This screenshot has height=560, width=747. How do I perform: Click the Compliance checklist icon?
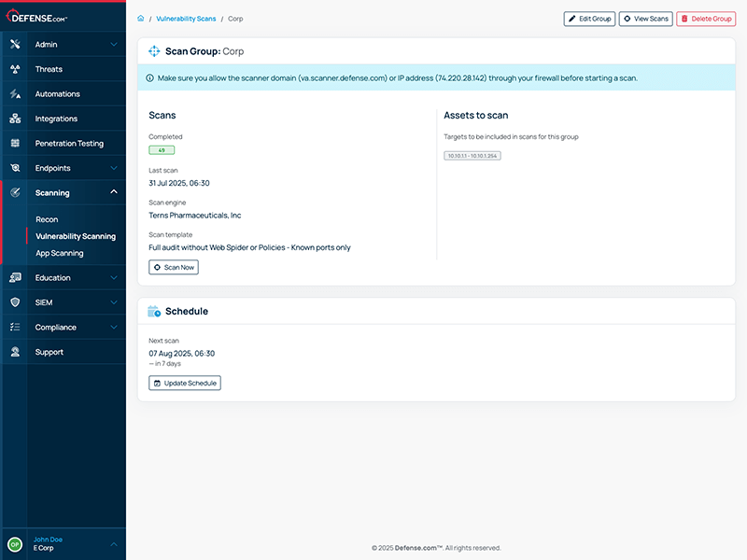(15, 327)
